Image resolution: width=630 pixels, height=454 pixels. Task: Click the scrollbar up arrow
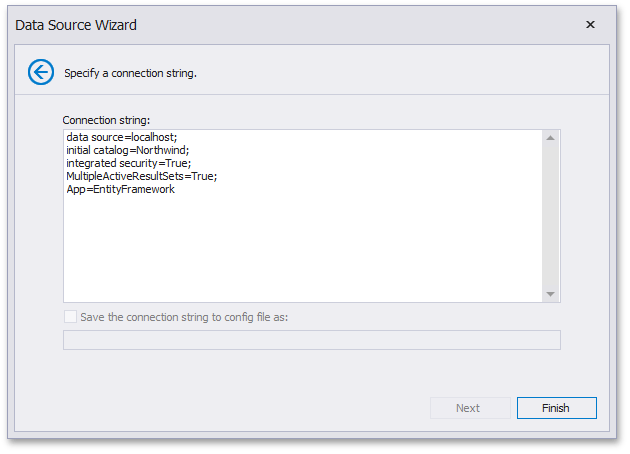pyautogui.click(x=551, y=138)
